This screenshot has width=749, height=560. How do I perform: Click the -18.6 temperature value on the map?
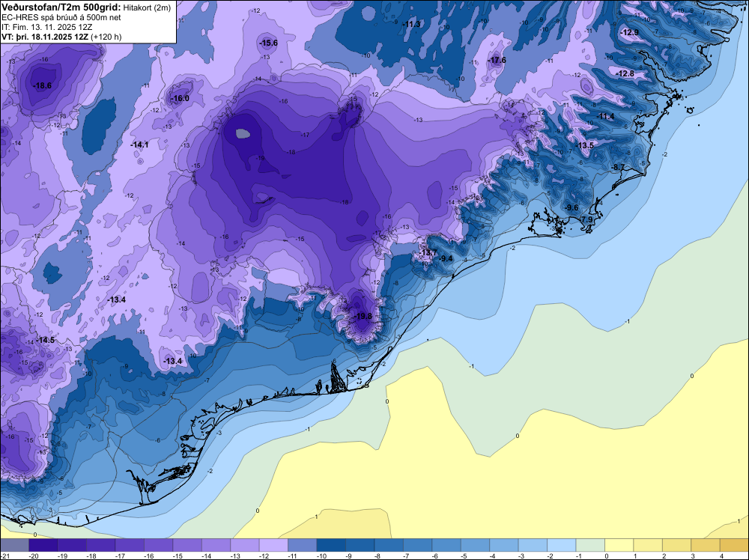click(x=42, y=86)
